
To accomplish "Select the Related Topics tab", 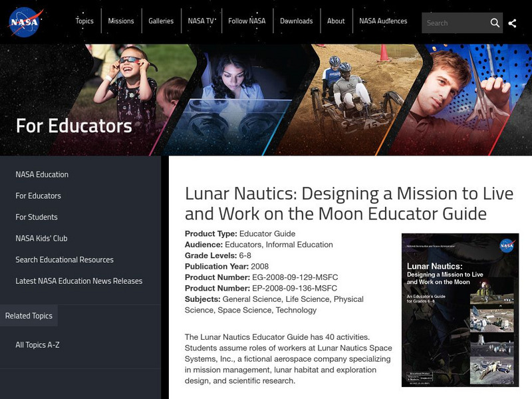I will tap(29, 315).
